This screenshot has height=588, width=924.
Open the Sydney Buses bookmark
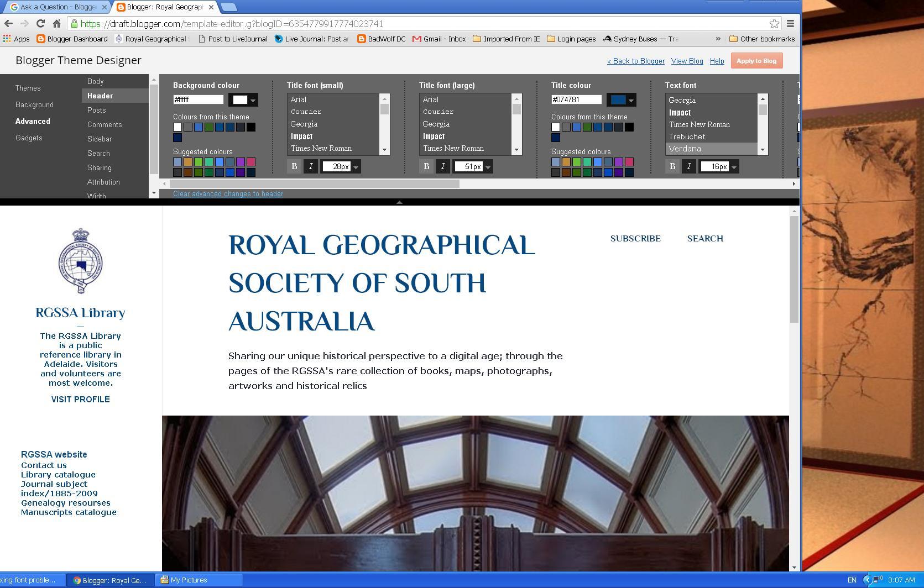[641, 39]
